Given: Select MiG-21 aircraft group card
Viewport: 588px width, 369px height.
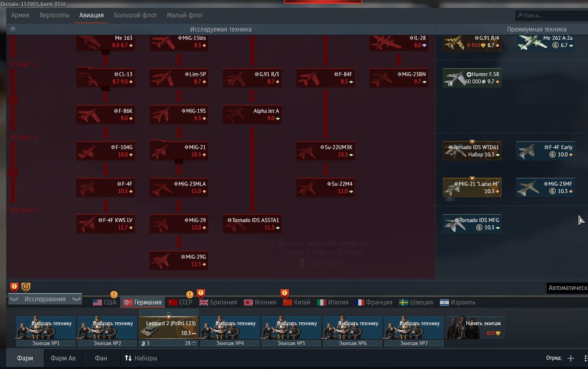Looking at the screenshot, I should tap(179, 151).
